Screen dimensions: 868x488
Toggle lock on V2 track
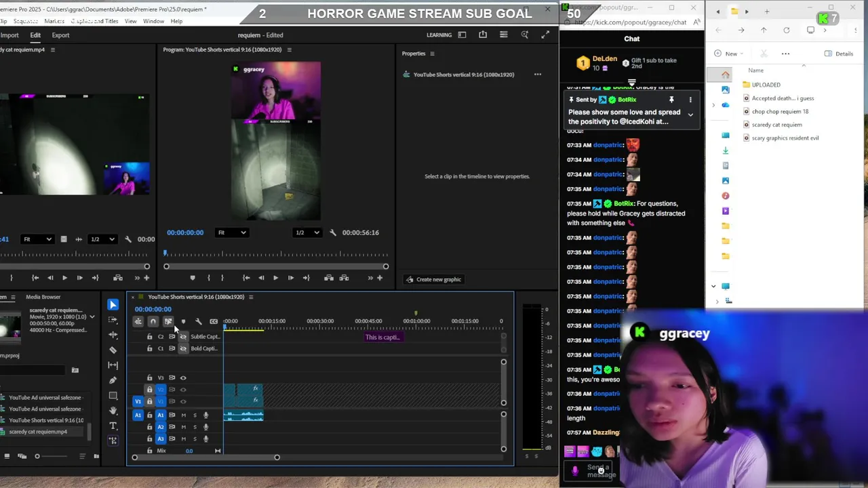(149, 390)
